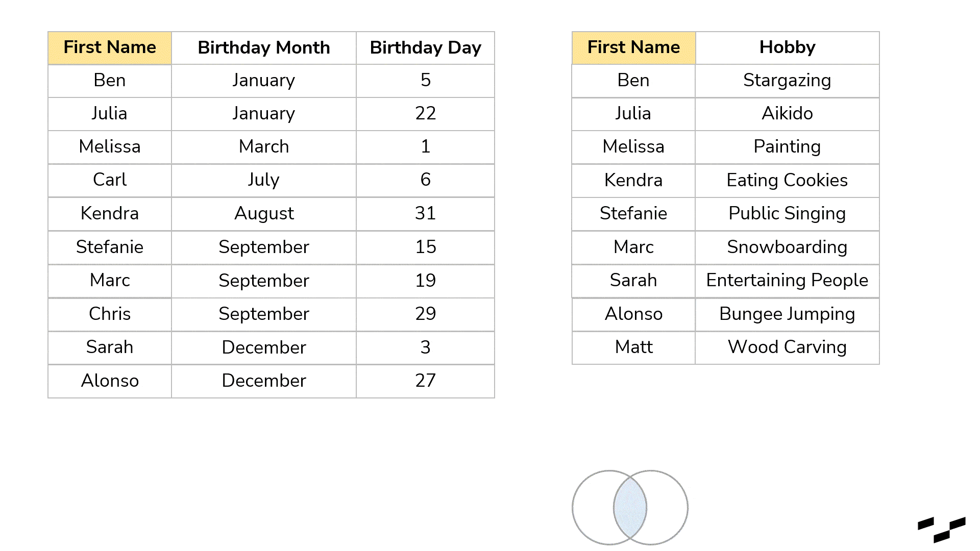The width and height of the screenshot is (980, 551).
Task: Click the Entertaining People cell
Action: [787, 281]
